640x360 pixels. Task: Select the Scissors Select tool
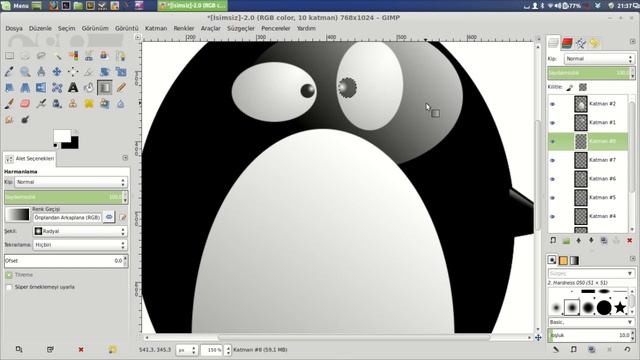[89, 56]
